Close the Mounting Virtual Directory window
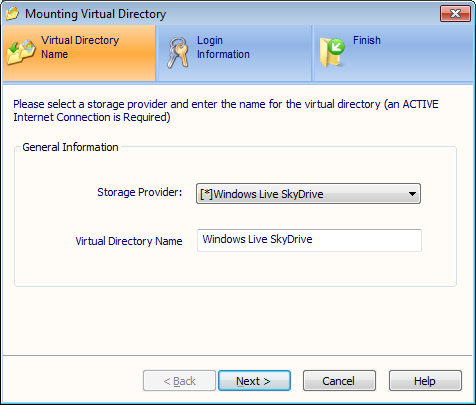The image size is (476, 405). click(x=455, y=14)
